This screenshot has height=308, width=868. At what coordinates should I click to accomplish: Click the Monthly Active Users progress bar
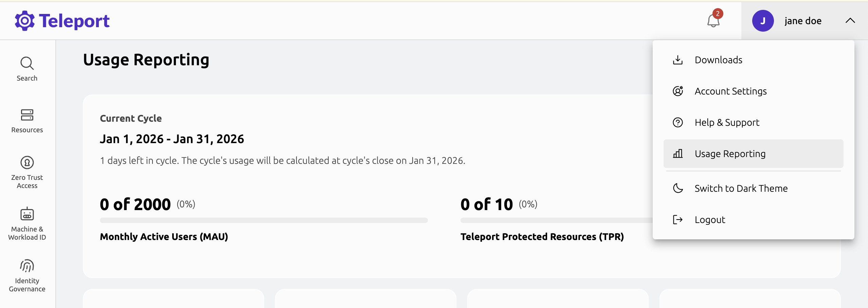[264, 220]
